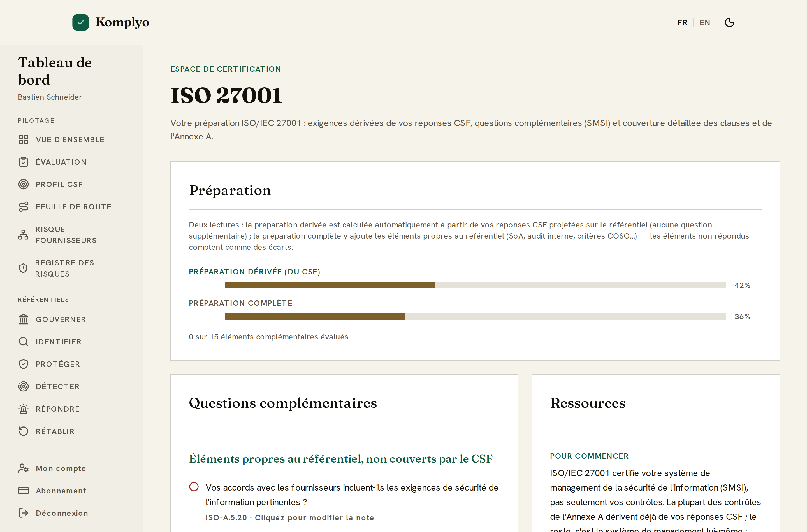Click the Protéger shield-check icon
The height and width of the screenshot is (532, 807).
click(x=24, y=364)
